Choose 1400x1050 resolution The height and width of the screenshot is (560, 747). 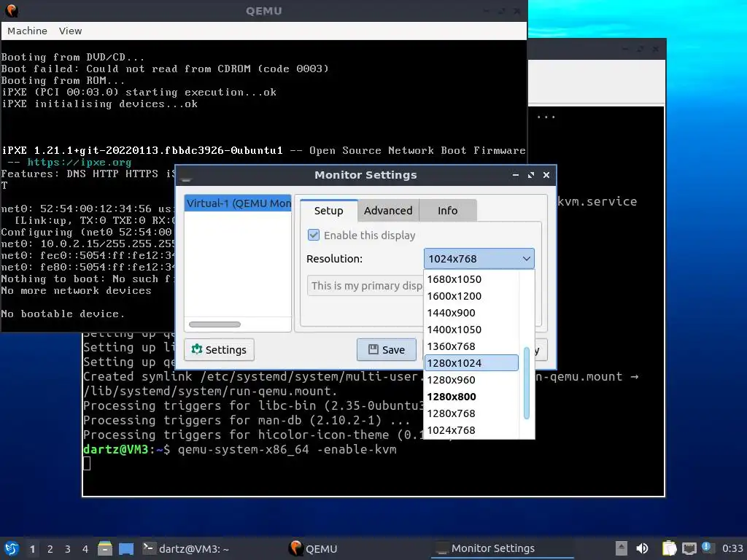[471, 330]
